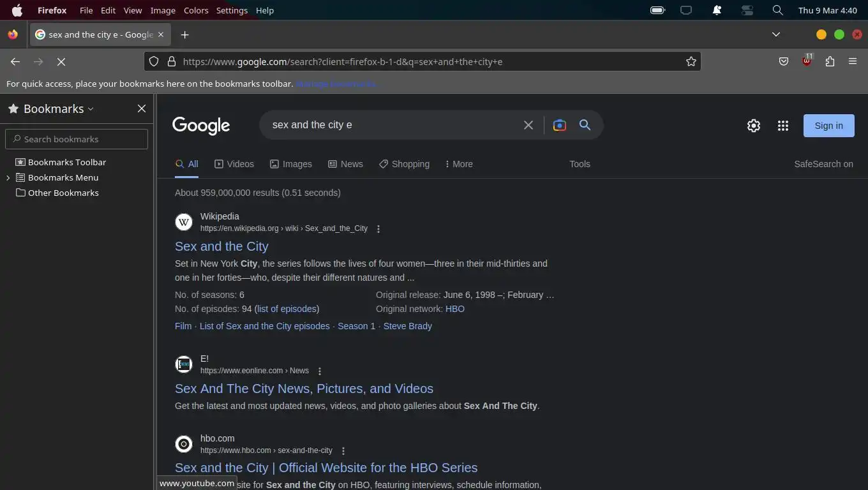Open the Extensions puzzle icon

tap(830, 62)
